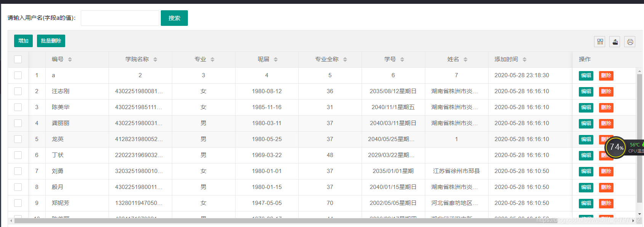Click the vertical scrollbar down arrow
The height and width of the screenshot is (227, 644).
(639, 214)
